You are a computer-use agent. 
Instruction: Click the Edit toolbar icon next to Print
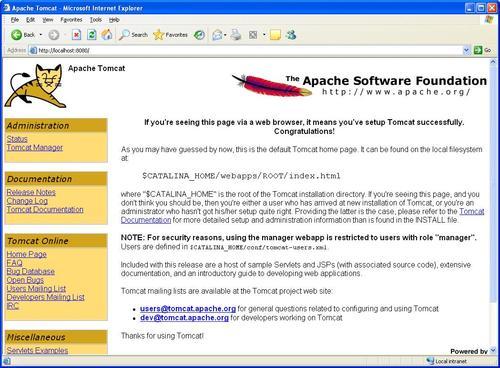[x=253, y=35]
